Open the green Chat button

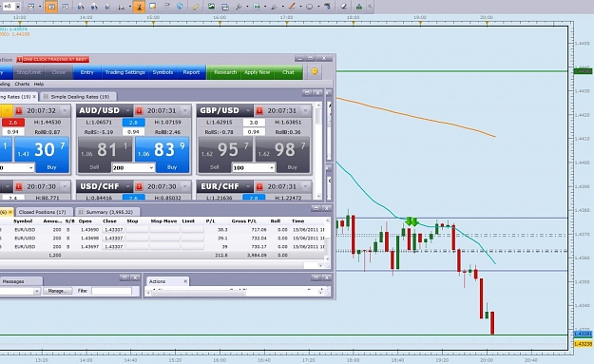pyautogui.click(x=288, y=72)
